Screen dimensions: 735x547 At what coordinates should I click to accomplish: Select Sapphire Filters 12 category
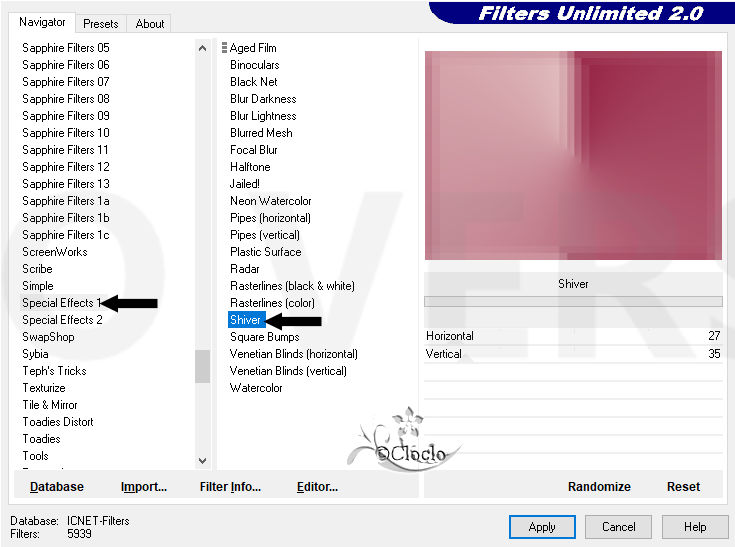coord(66,167)
